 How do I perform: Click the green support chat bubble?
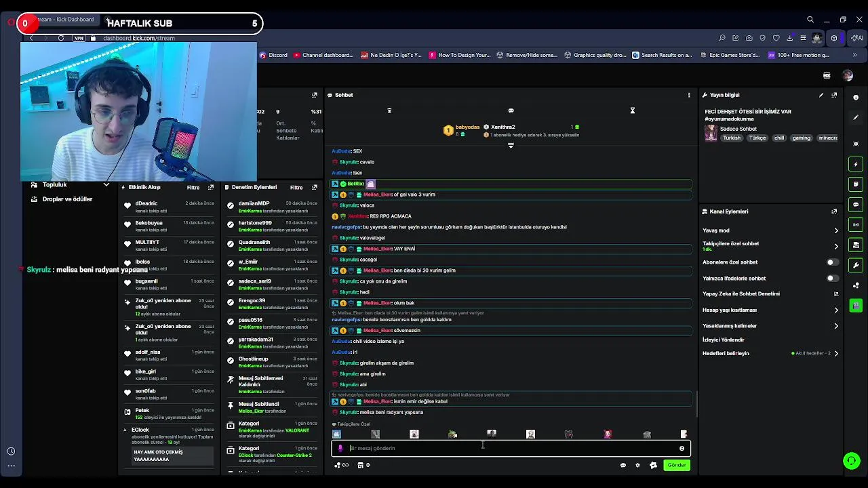coord(851,461)
